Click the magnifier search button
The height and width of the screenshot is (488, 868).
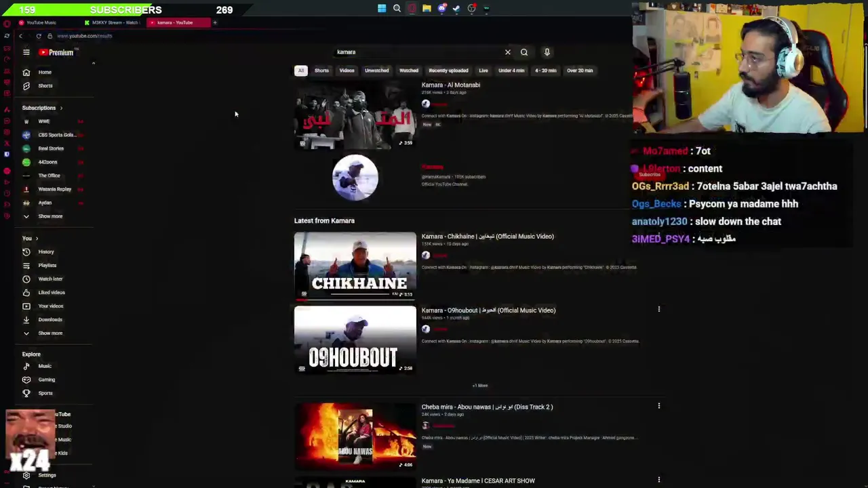click(524, 52)
